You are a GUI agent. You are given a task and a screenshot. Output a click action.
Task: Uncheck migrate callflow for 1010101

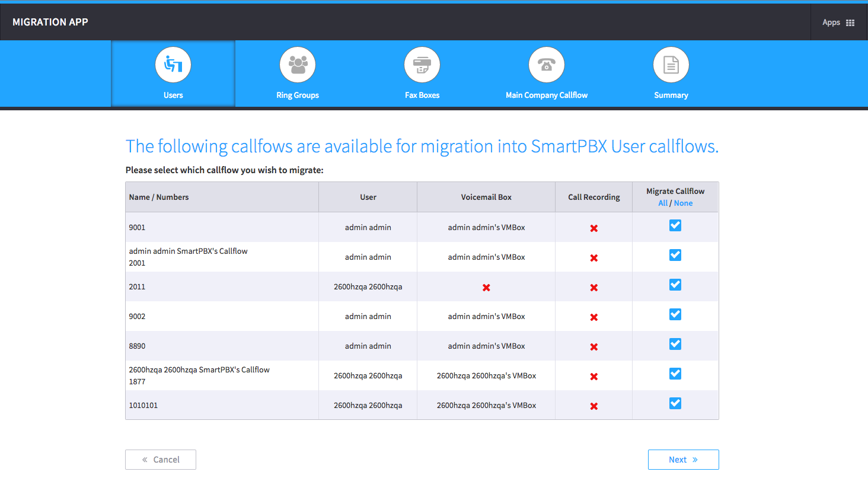[x=675, y=403]
